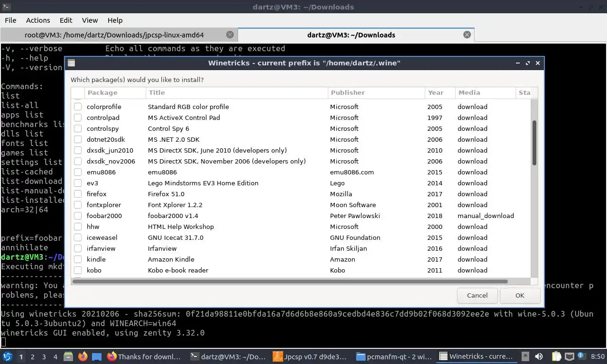The image size is (607, 364).
Task: Tick the dxsdk_jun2010 checkbox
Action: coord(78,150)
